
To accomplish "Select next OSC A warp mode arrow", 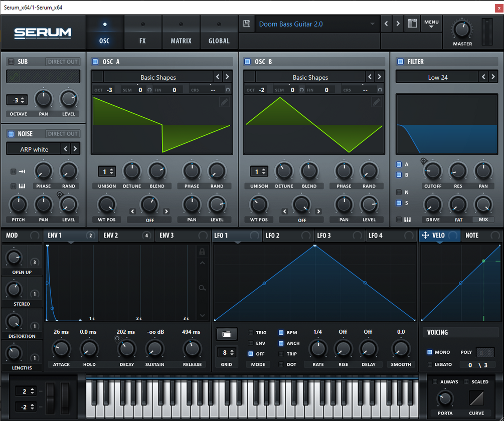I will pos(166,212).
